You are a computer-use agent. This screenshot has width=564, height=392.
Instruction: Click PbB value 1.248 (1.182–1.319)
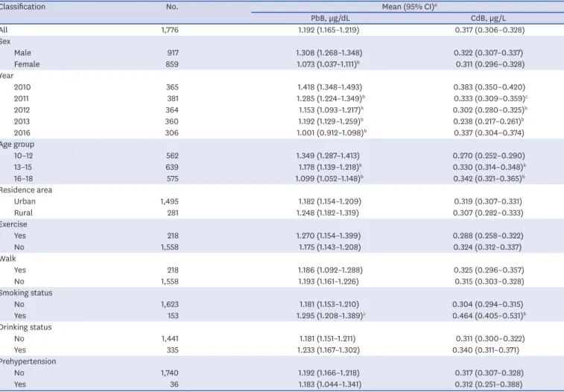tap(328, 213)
